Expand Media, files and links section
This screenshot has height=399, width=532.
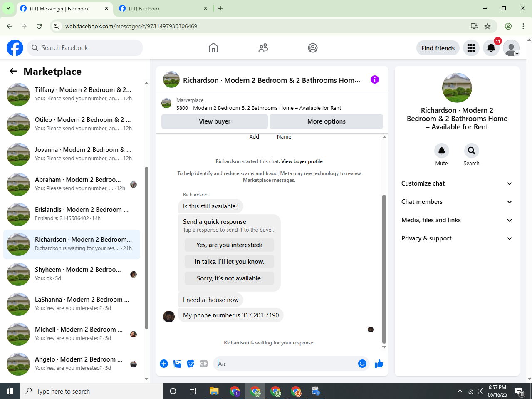457,220
